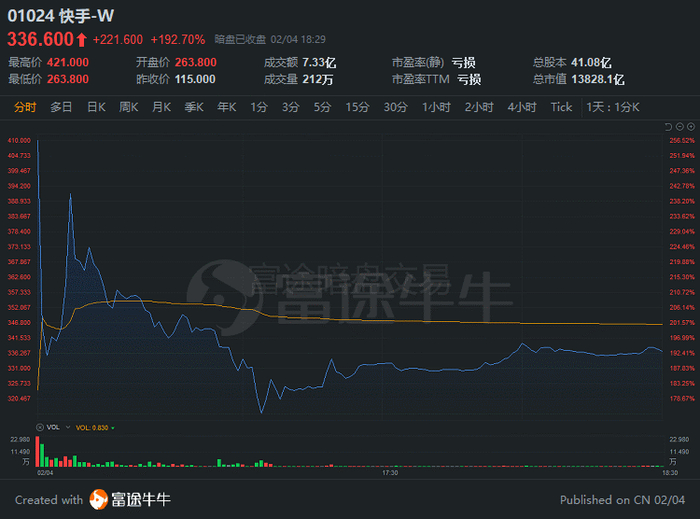
Task: Click the 17:30 time axis label
Action: 390,473
